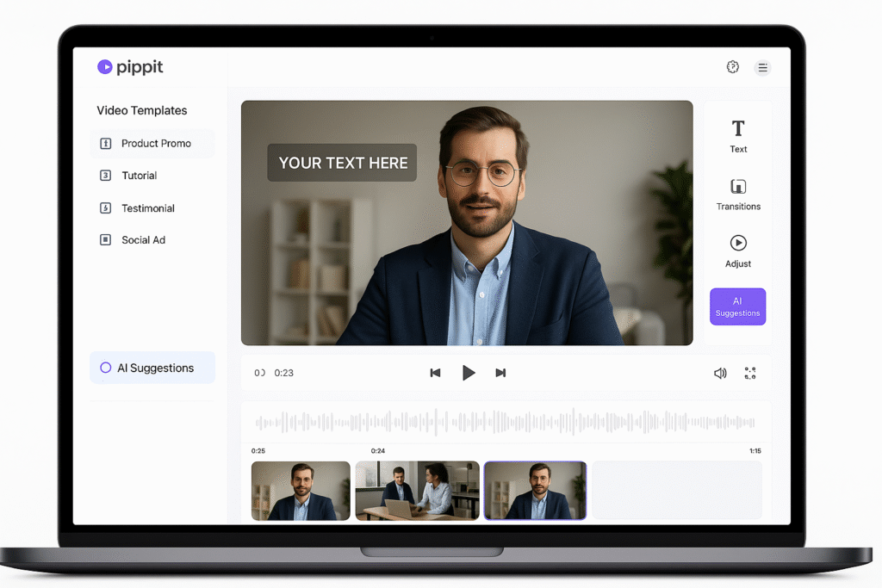The height and width of the screenshot is (588, 882).
Task: Open the Transitions tool
Action: 738,194
